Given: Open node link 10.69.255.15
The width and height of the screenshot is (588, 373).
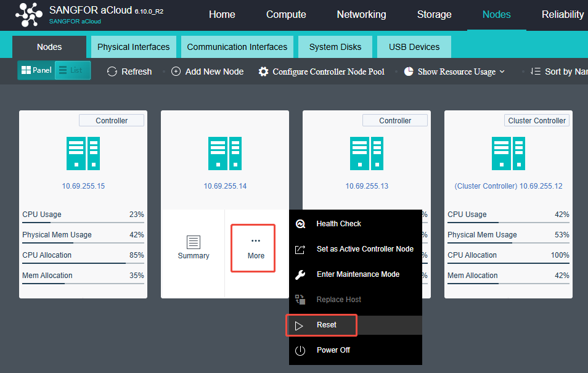Looking at the screenshot, I should (x=83, y=186).
